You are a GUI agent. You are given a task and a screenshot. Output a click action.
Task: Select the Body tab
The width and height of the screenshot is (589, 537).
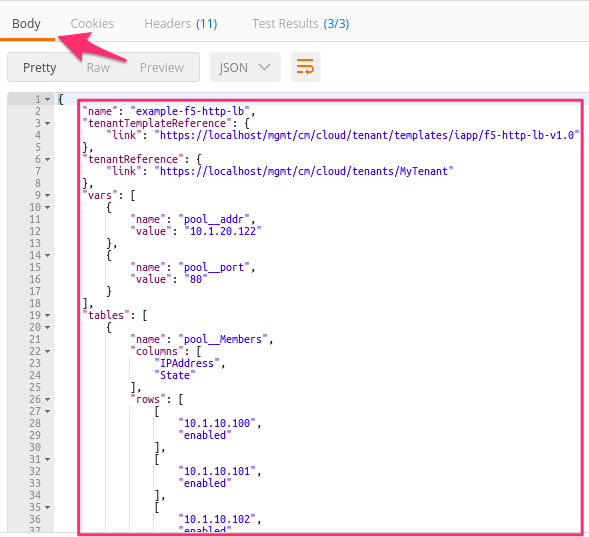(26, 24)
